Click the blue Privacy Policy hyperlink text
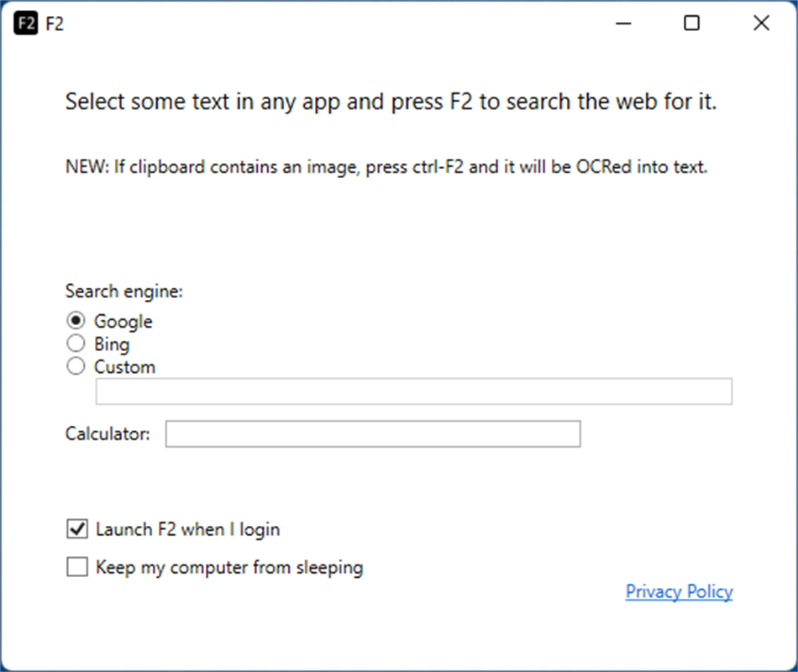The width and height of the screenshot is (798, 672). tap(679, 591)
